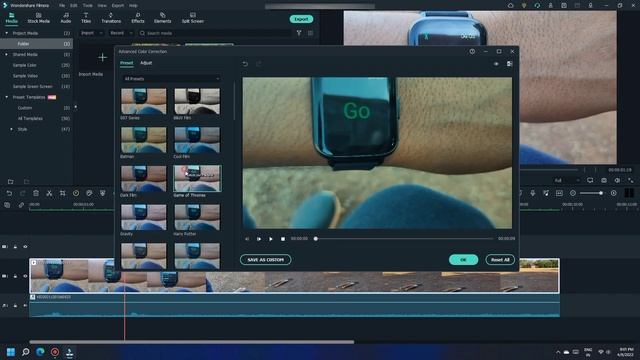Click the Export button
Viewport: 640px width, 360px height.
pos(301,19)
